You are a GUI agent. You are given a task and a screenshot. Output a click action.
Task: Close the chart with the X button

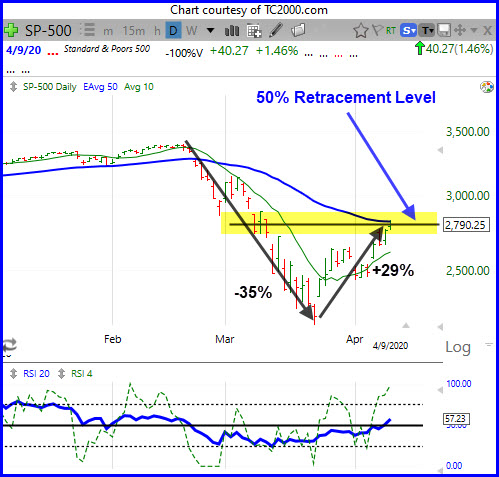[x=487, y=31]
